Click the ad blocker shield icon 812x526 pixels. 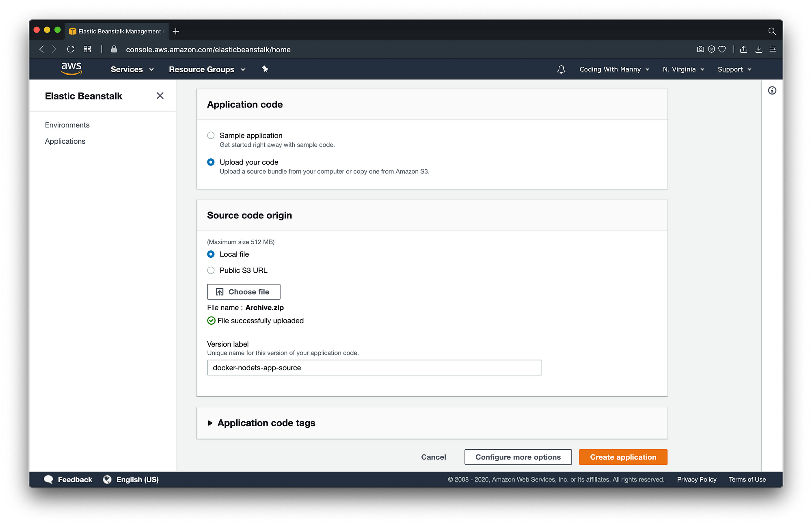711,49
